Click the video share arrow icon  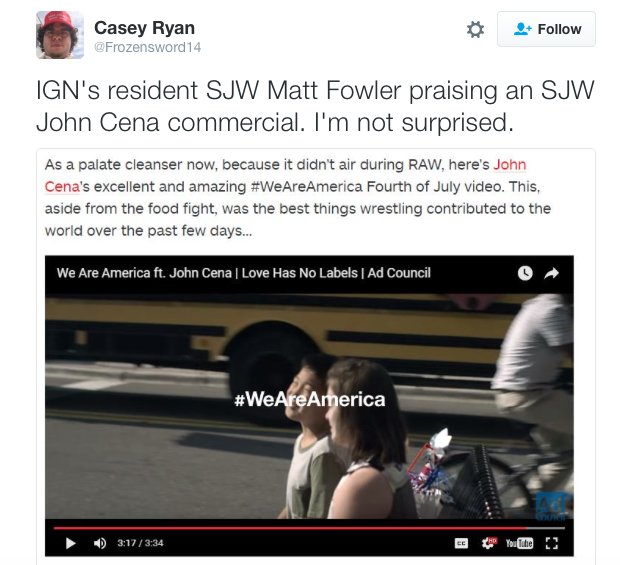tap(552, 273)
